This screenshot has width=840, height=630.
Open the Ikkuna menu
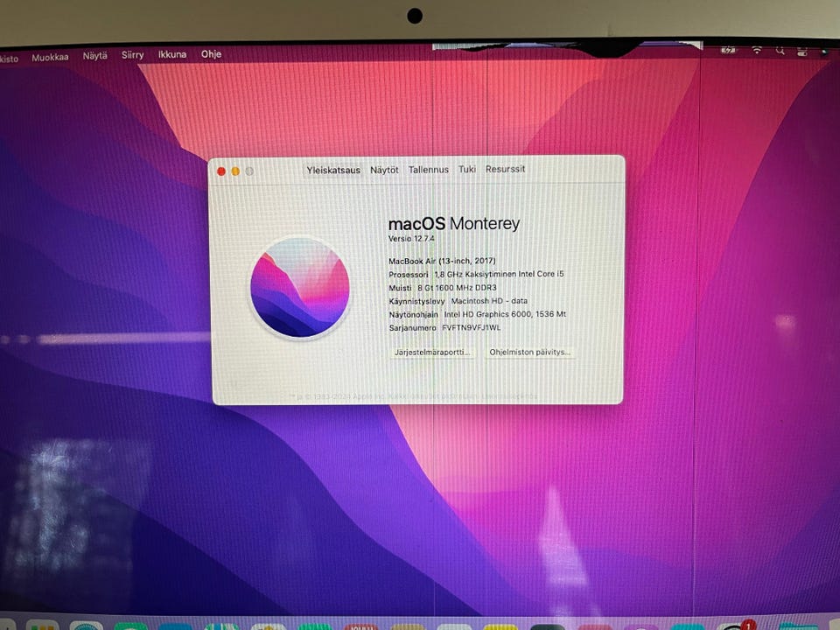172,54
